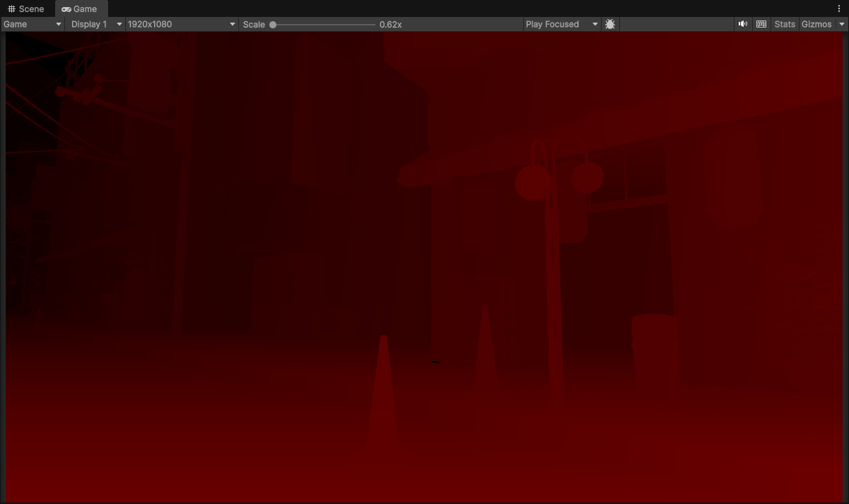Click the 0.62x scale value readout
This screenshot has width=849, height=504.
390,25
